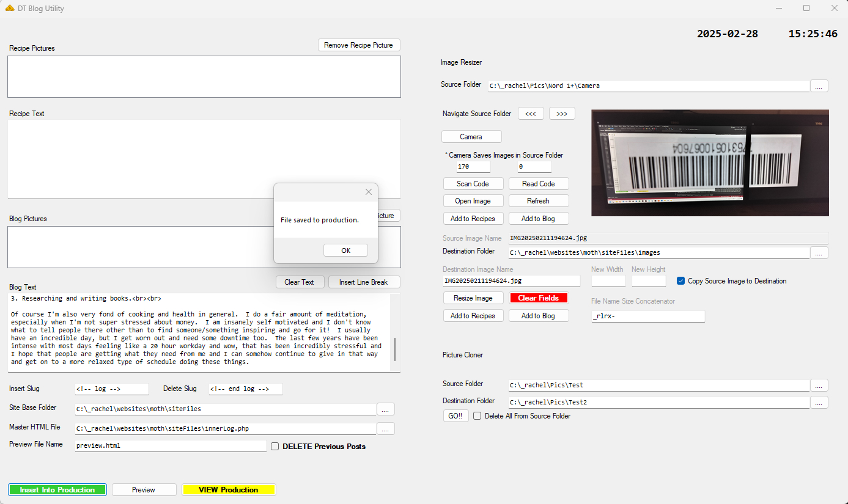This screenshot has height=504, width=848.
Task: Click the Clear Text button
Action: pos(299,282)
